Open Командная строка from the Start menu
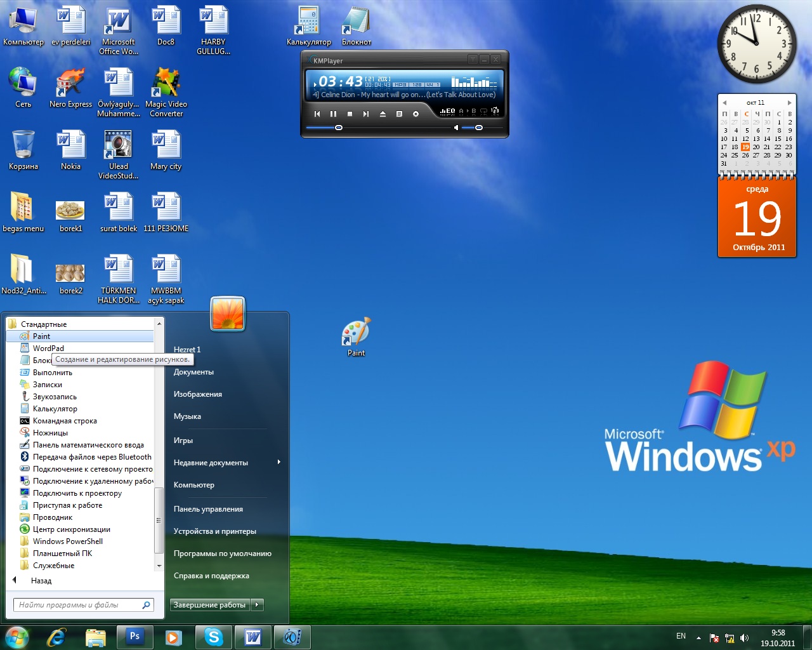 point(80,421)
